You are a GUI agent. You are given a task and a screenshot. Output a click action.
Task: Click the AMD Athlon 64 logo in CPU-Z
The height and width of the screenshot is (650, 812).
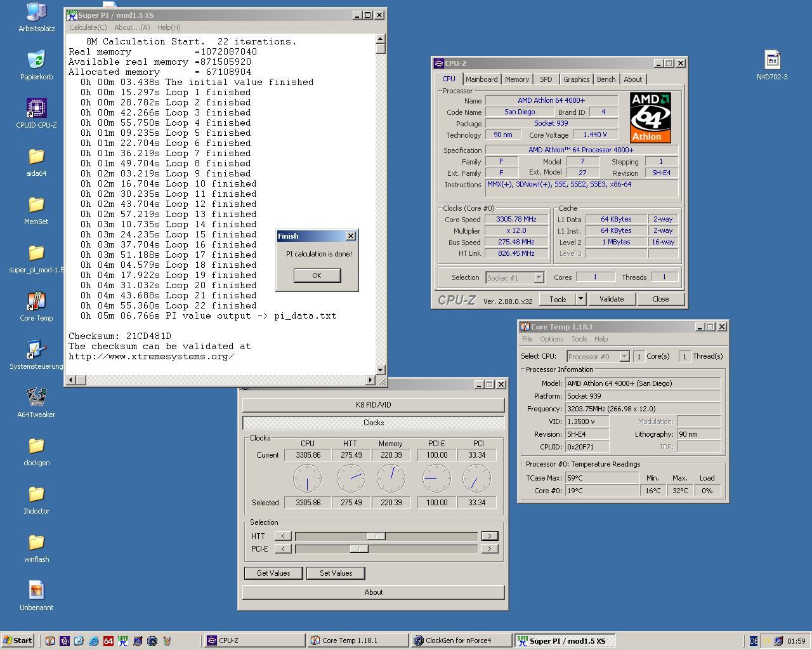(x=650, y=117)
